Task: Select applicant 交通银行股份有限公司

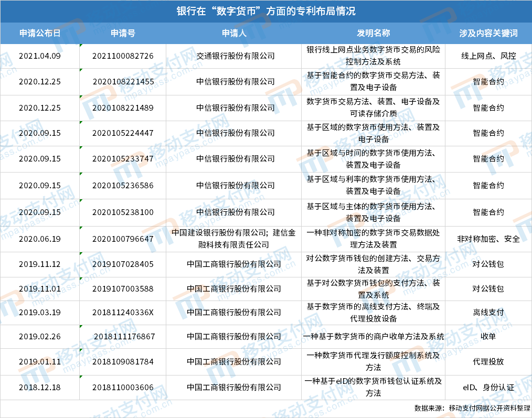Action: point(237,56)
